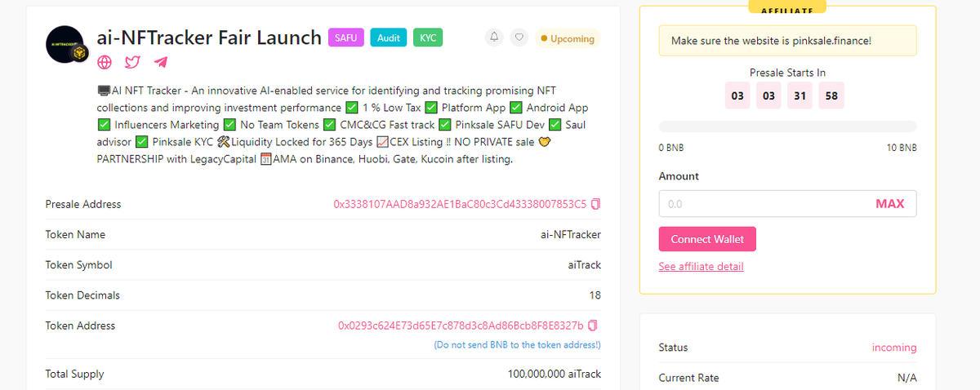Click the Token Address row label
The image size is (980, 390).
80,326
